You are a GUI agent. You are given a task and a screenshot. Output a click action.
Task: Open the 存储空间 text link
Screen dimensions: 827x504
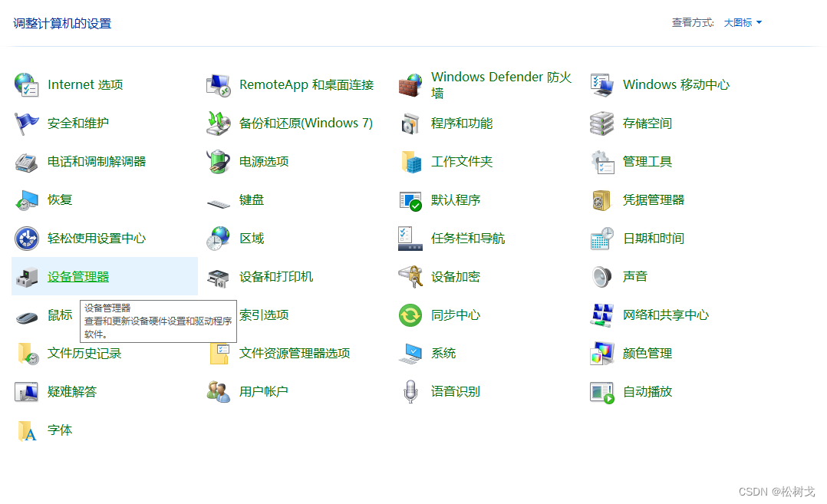point(647,124)
